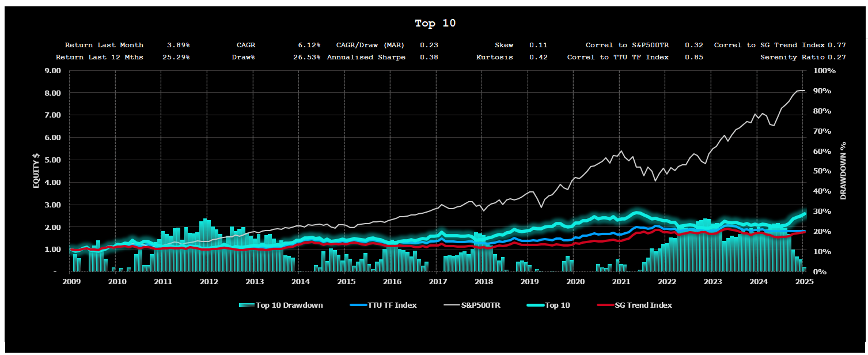Click the Return Last 12 Mths value
The image size is (868, 355).
tap(176, 57)
